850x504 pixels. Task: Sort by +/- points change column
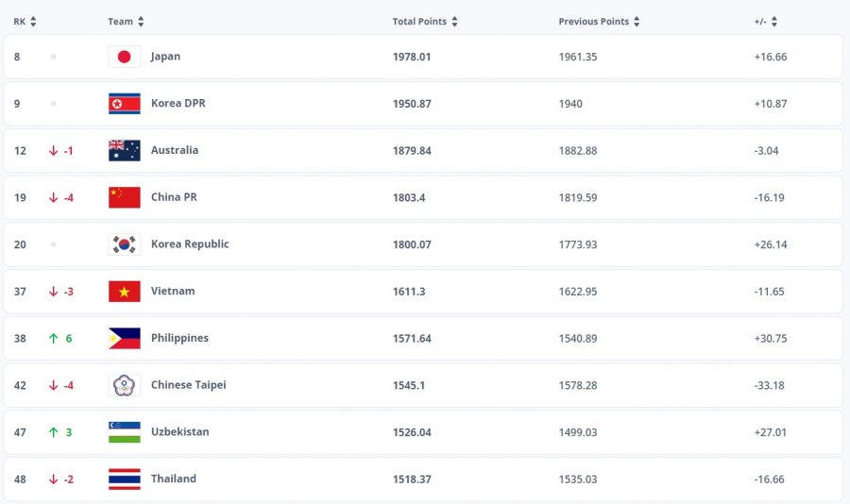(774, 22)
